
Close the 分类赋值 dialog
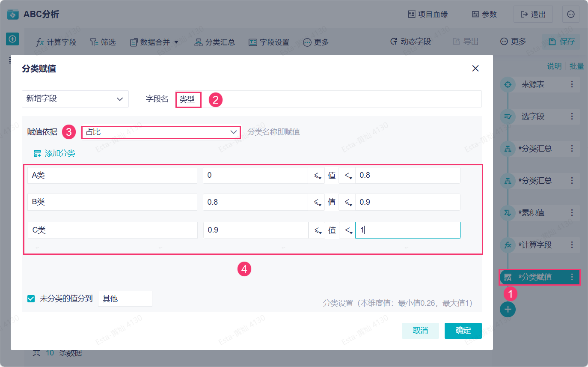tap(475, 69)
